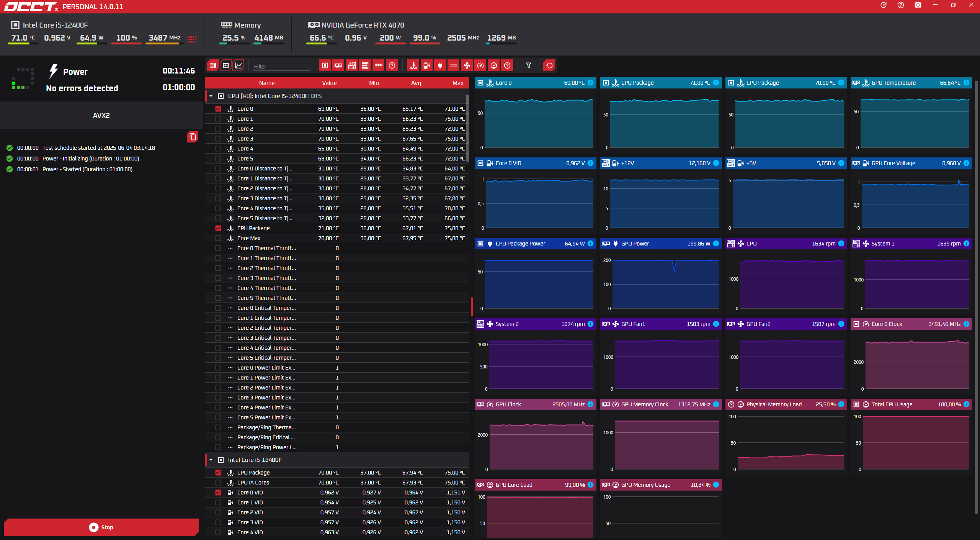This screenshot has height=540, width=980.
Task: Click the AVX2 instruction set label
Action: click(x=101, y=116)
